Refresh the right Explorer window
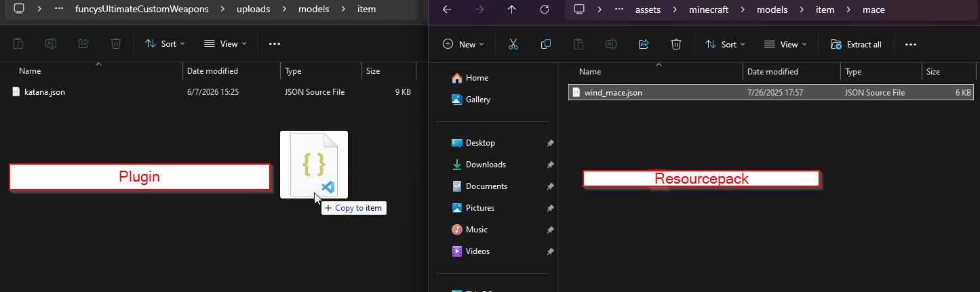The height and width of the screenshot is (292, 980). [544, 9]
